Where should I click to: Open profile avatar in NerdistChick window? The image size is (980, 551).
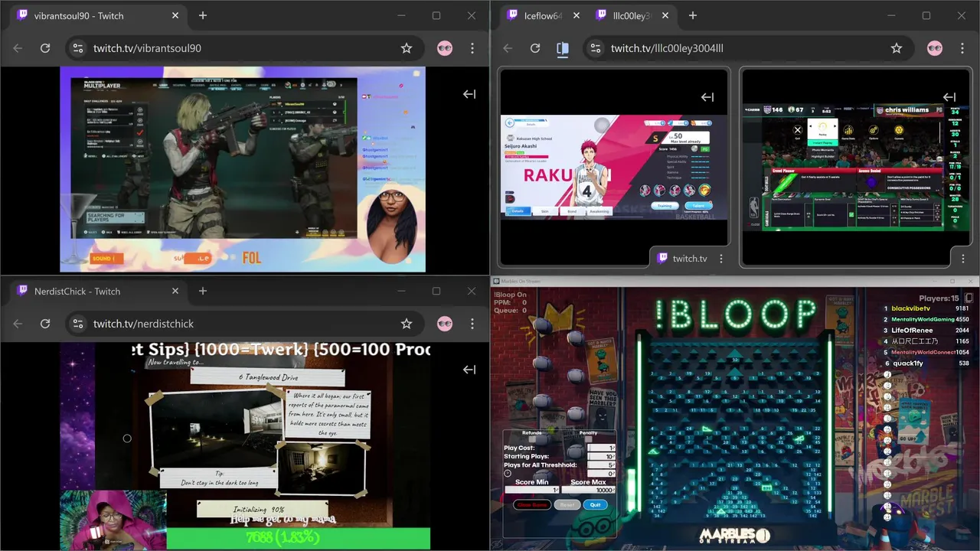(445, 324)
